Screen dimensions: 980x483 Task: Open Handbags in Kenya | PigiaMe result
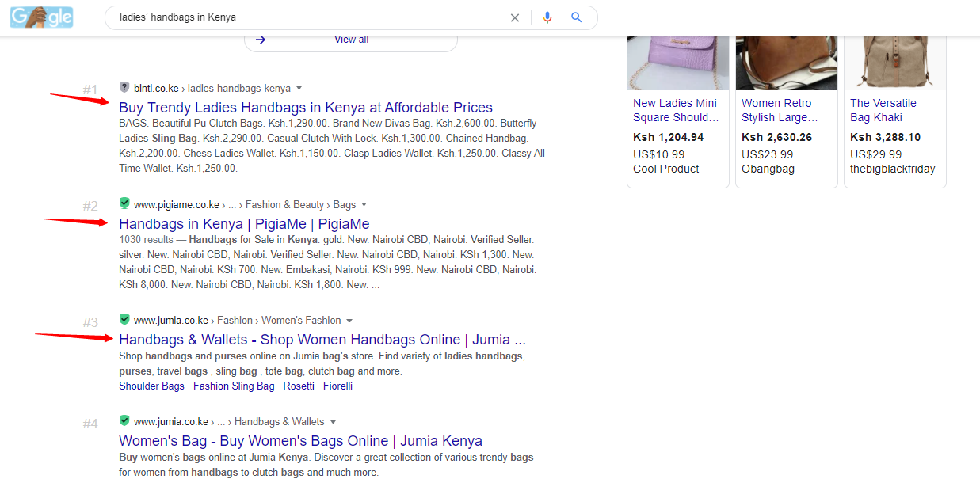(x=244, y=224)
